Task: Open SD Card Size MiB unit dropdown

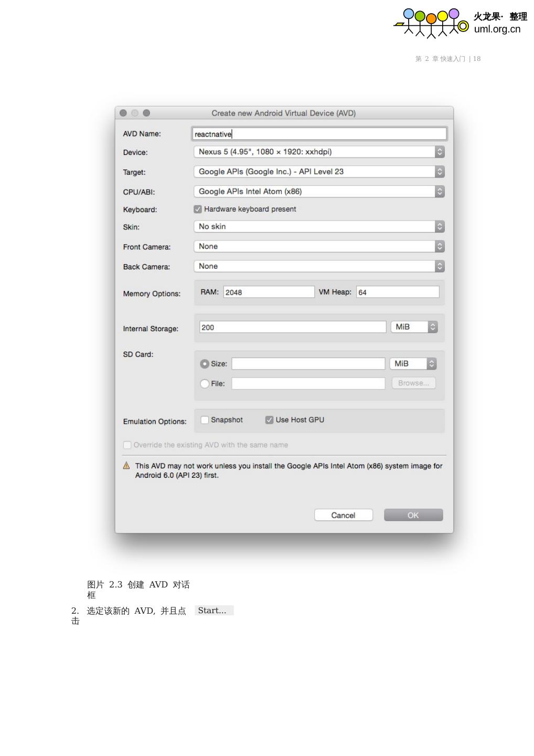Action: pos(413,363)
